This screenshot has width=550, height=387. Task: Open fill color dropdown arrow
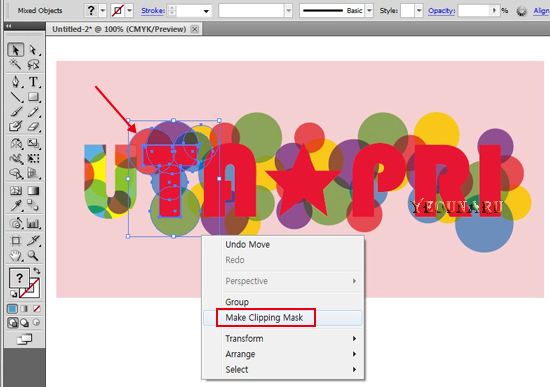pyautogui.click(x=102, y=11)
